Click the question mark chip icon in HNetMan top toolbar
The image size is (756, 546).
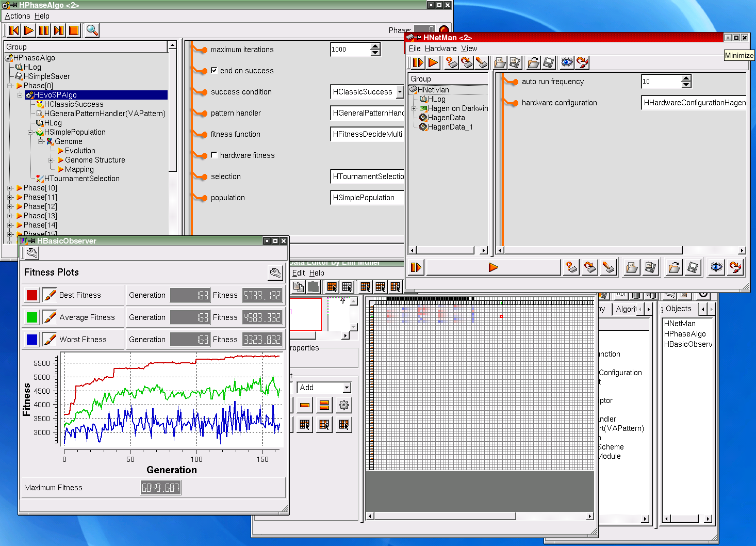451,62
